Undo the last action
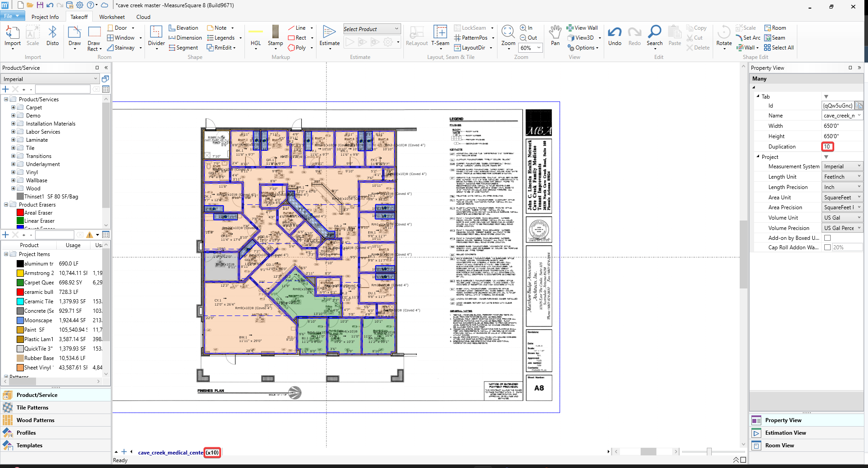The height and width of the screenshot is (468, 868). 615,36
